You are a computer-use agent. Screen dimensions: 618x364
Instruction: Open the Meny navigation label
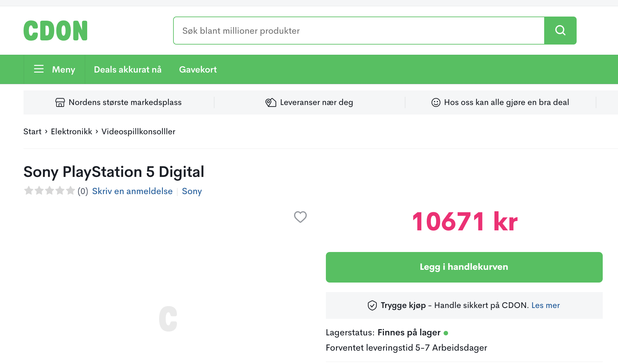pyautogui.click(x=64, y=69)
